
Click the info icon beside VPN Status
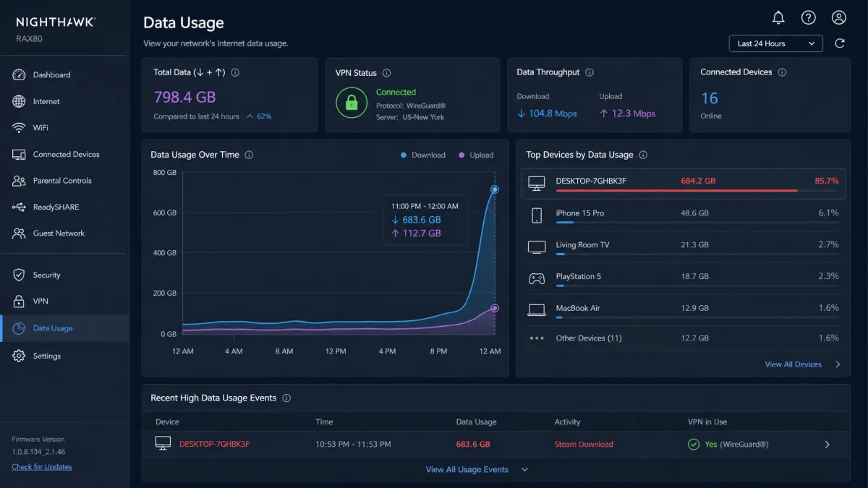click(387, 73)
